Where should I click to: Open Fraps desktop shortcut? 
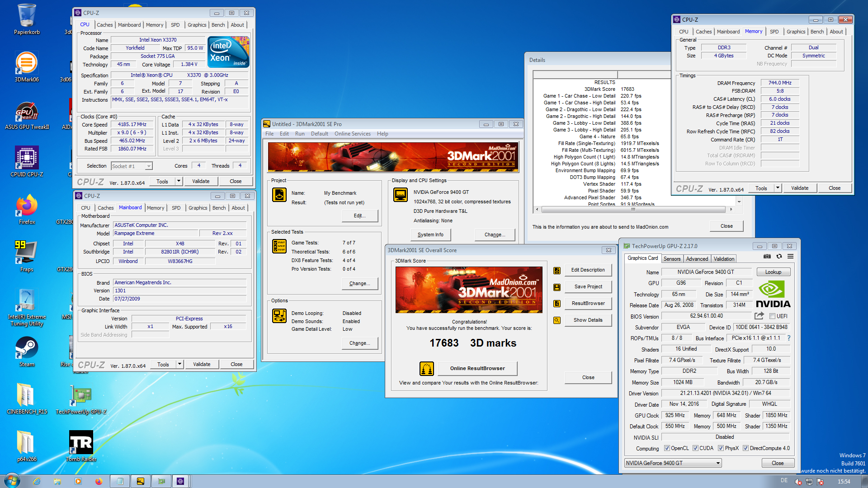click(x=27, y=257)
